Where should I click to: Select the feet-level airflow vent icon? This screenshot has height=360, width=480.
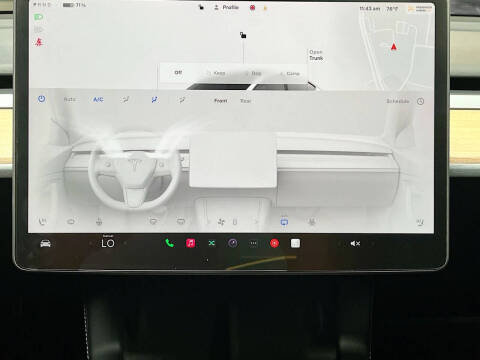point(182,99)
